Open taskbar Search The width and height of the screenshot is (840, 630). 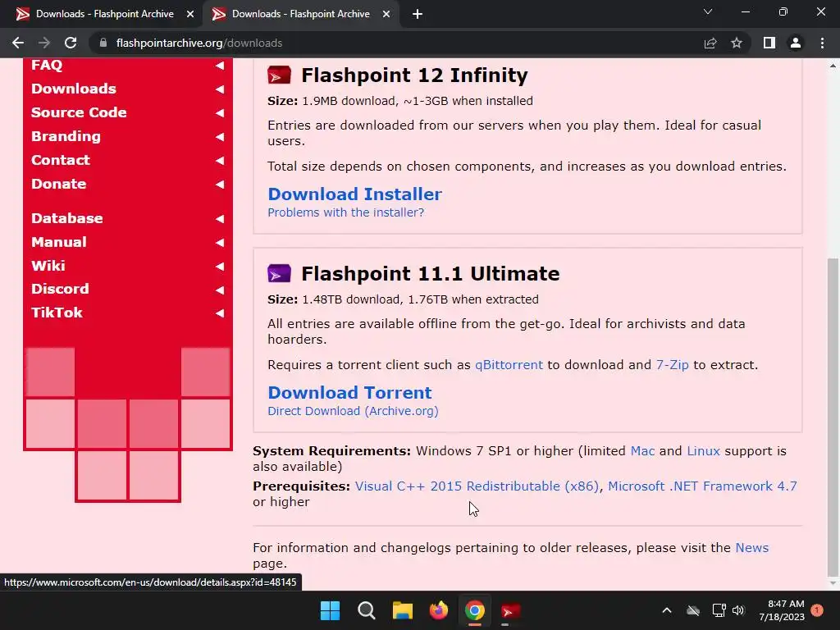(x=367, y=610)
